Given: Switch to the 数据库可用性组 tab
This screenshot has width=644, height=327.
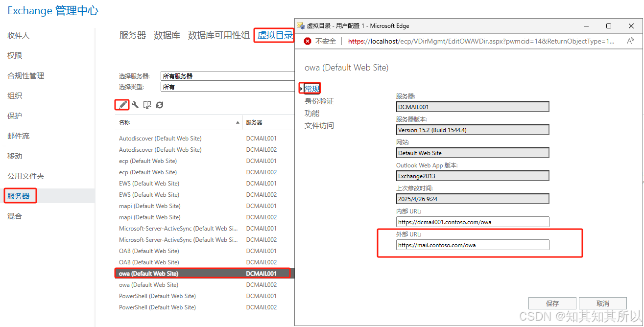Looking at the screenshot, I should (x=219, y=35).
